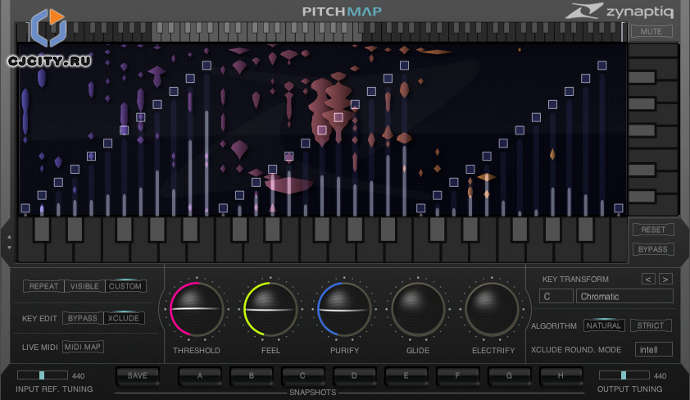The image size is (690, 400).
Task: Click the snapshot SAVE button
Action: click(x=137, y=376)
